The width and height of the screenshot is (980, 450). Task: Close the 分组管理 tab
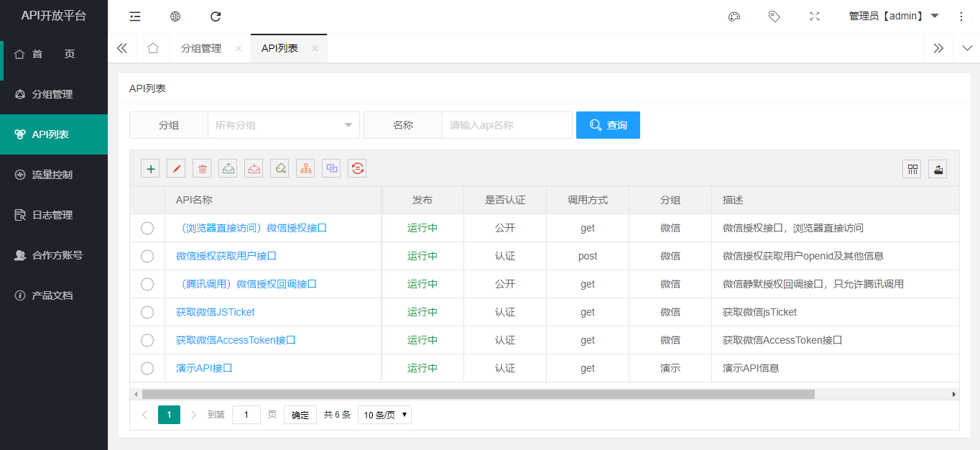(239, 49)
